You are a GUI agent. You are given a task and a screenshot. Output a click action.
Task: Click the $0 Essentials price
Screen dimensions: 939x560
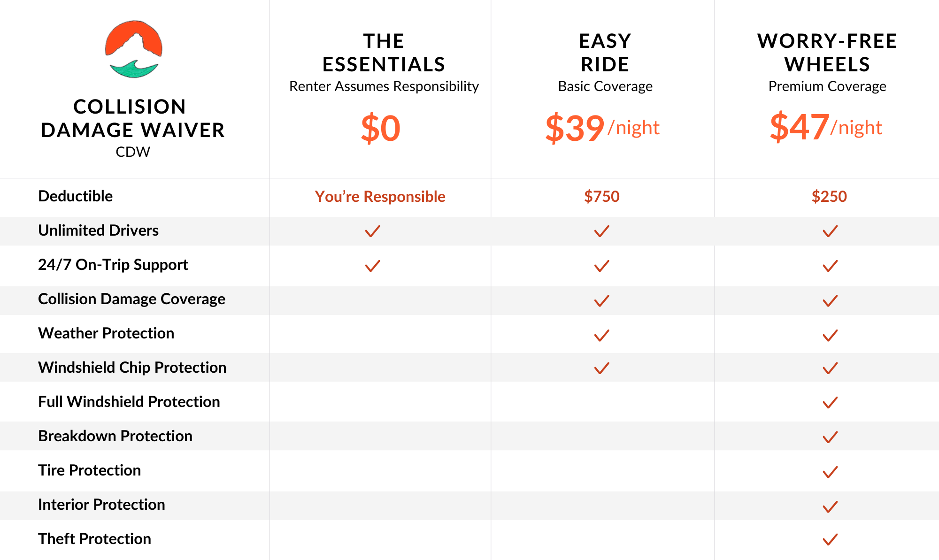[x=380, y=128]
